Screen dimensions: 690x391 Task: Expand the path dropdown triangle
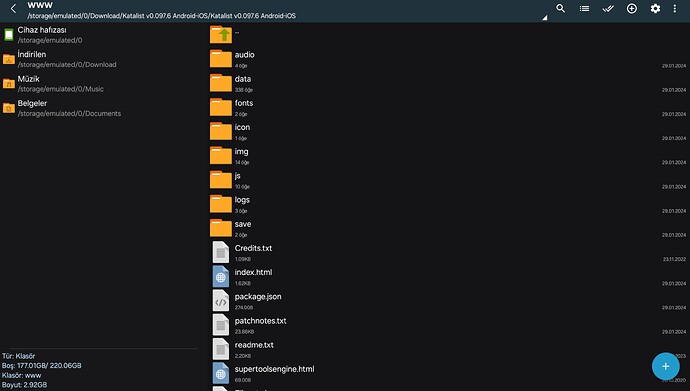coord(545,18)
